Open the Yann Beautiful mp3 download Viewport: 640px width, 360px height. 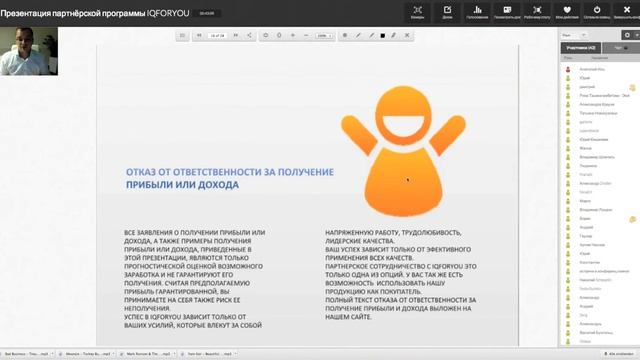(x=208, y=354)
